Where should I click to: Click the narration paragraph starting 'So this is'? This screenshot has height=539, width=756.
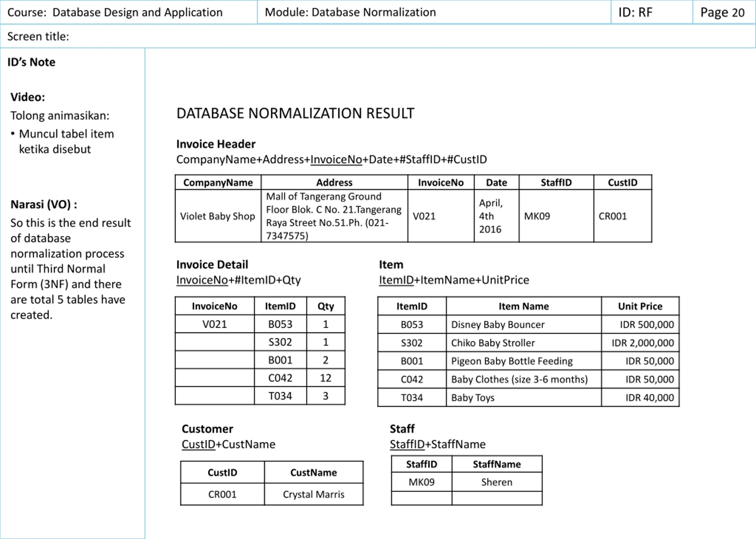point(70,269)
